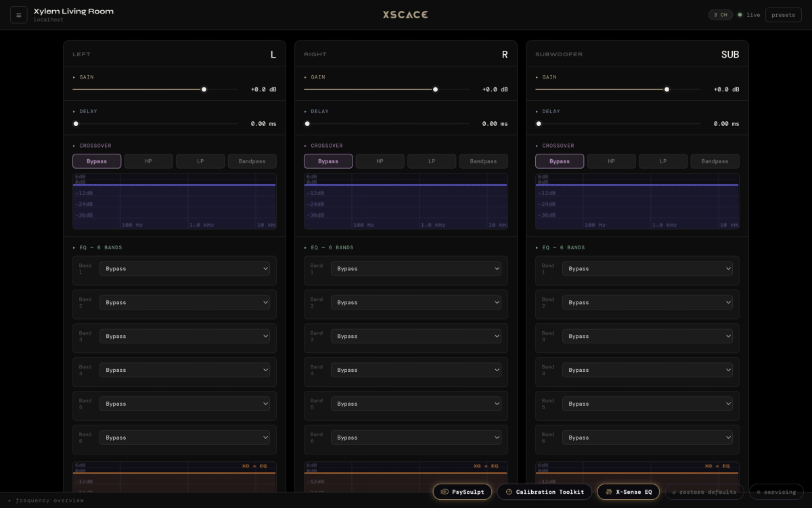Click the SUBWOOFER delay slider handle
The image size is (812, 508).
click(x=539, y=123)
